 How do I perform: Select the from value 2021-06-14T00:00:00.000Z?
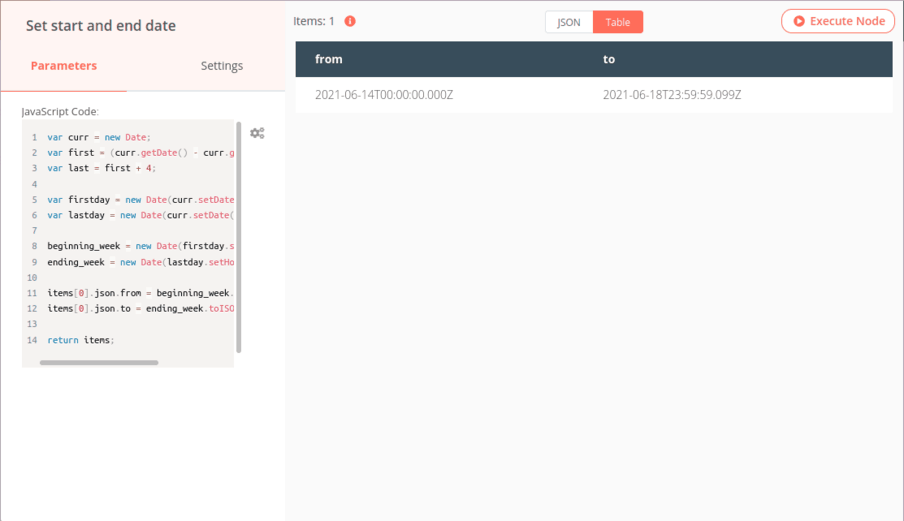(384, 95)
